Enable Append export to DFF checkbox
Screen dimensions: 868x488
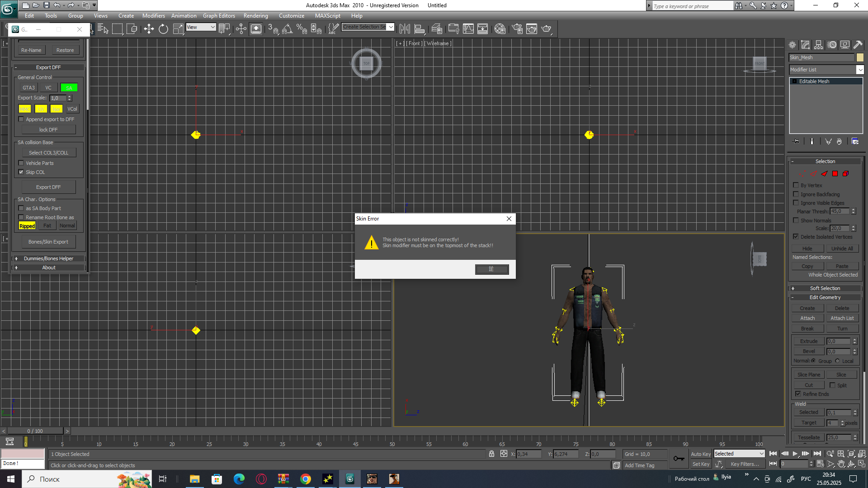[21, 119]
